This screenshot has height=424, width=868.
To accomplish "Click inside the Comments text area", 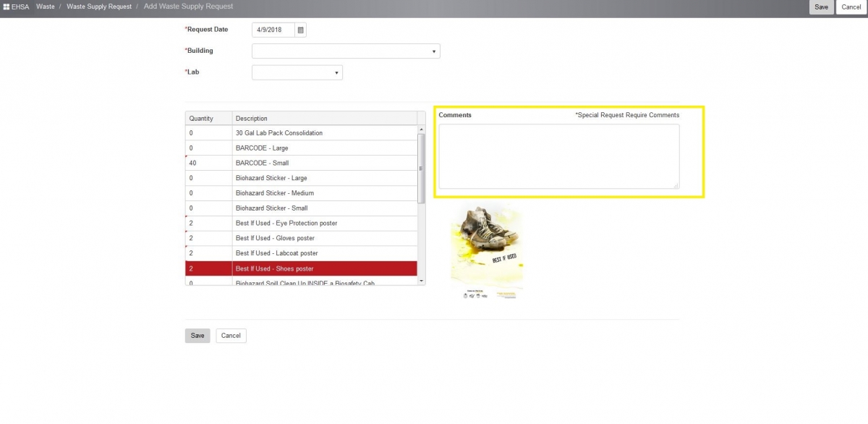I will click(559, 156).
